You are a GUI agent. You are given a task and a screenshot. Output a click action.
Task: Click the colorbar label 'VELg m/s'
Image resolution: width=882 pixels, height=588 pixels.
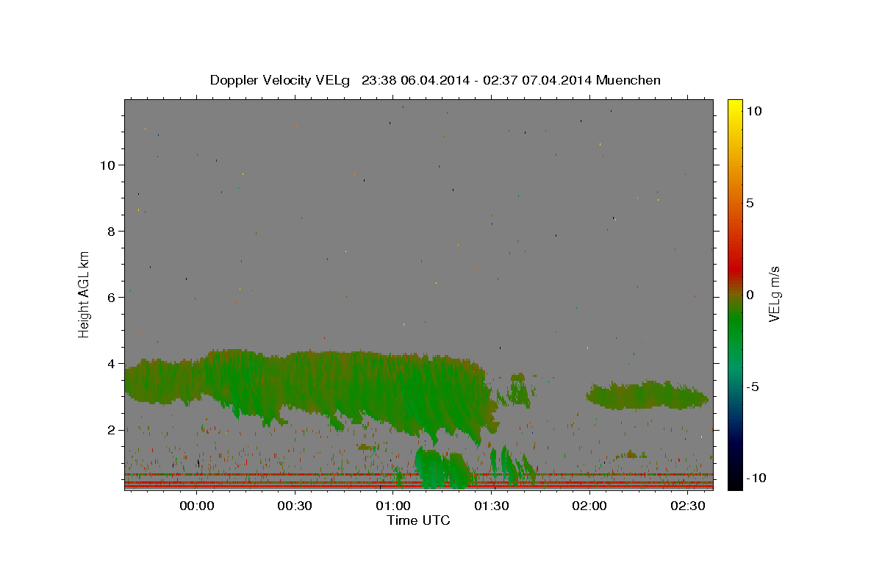point(774,294)
